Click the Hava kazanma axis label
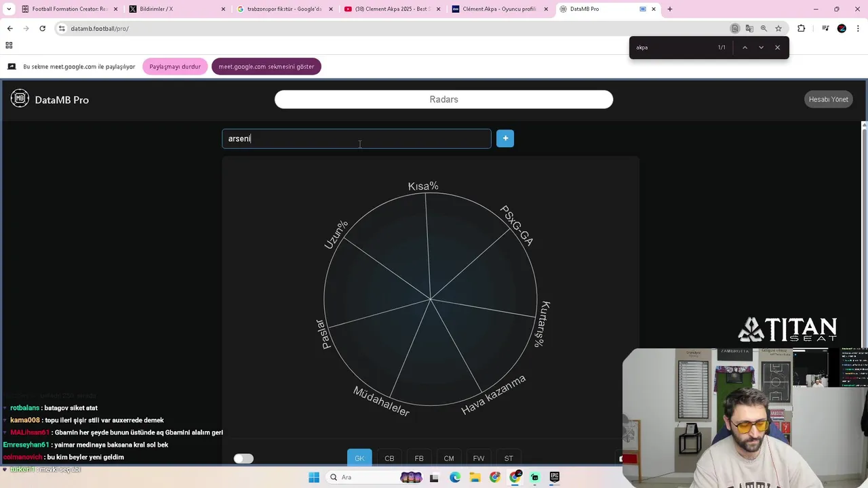868x488 pixels. (494, 395)
